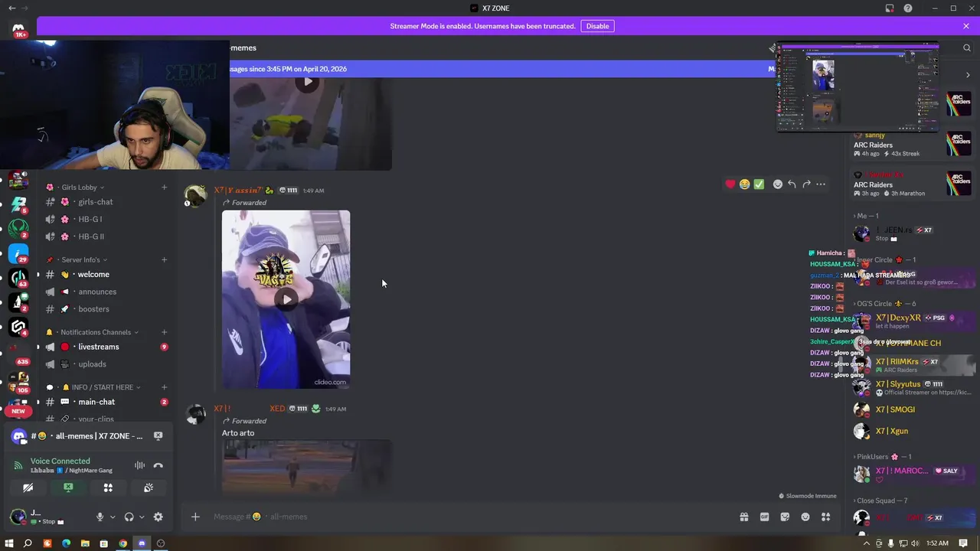The width and height of the screenshot is (980, 551).
Task: React with heart on hovered message
Action: (x=730, y=184)
